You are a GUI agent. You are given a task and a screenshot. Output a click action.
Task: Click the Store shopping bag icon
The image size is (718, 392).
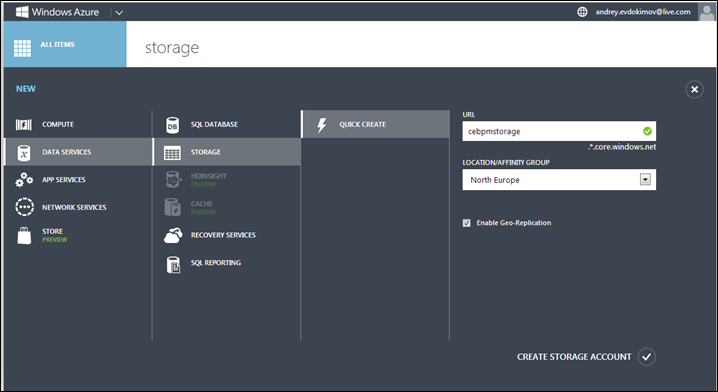[x=24, y=235]
